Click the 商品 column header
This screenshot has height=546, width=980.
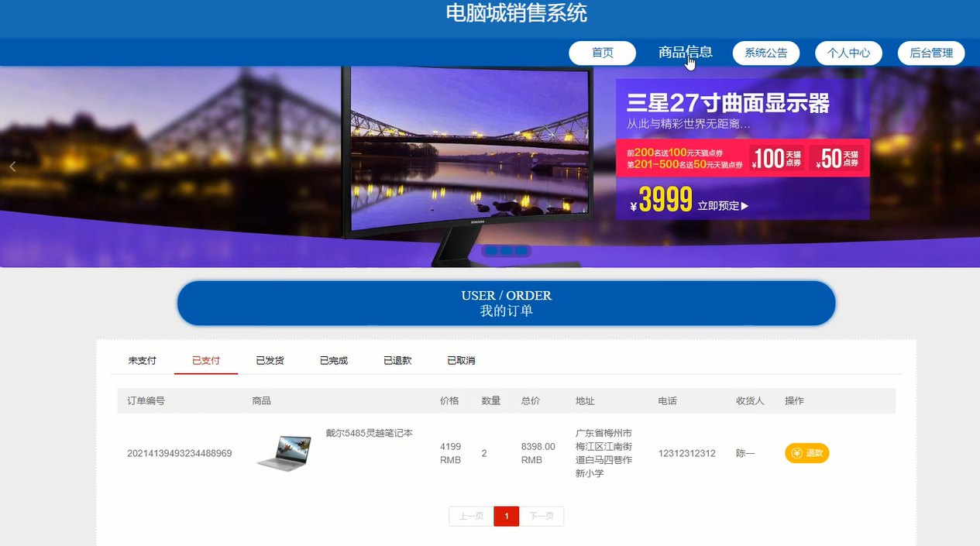(x=261, y=400)
